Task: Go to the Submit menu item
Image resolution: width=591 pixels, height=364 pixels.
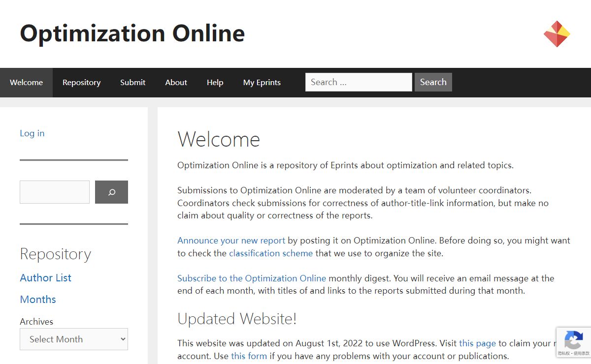Action: pyautogui.click(x=132, y=83)
